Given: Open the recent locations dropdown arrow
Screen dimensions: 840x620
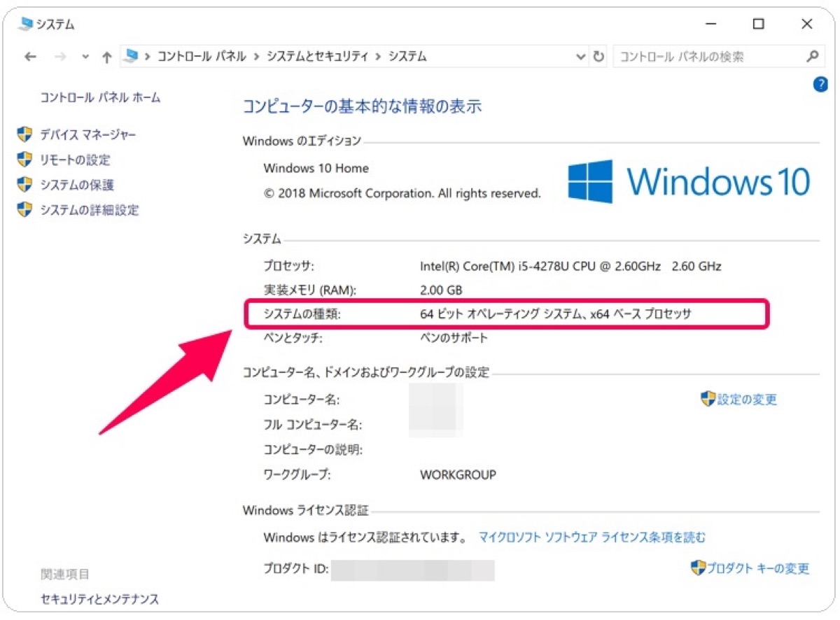Looking at the screenshot, I should [85, 57].
